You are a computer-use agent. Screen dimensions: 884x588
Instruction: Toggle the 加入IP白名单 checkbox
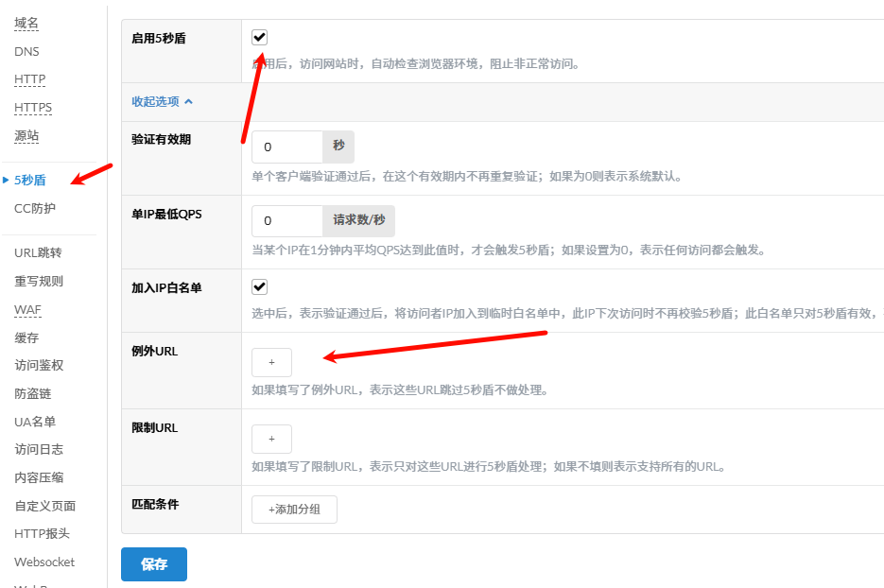click(260, 286)
